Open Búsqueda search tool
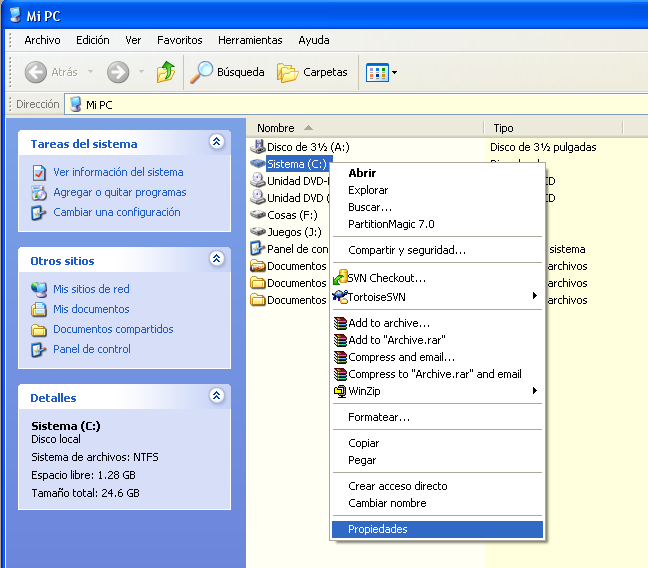This screenshot has height=568, width=648. click(227, 72)
